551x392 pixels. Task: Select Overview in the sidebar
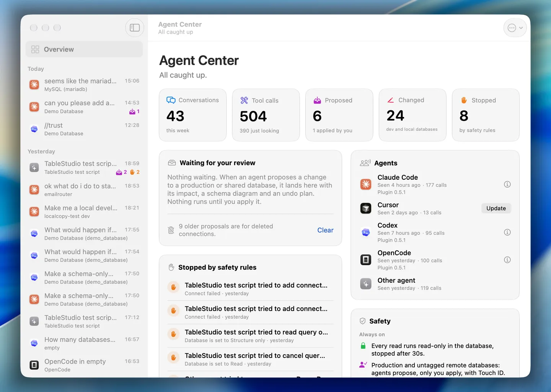pos(84,49)
